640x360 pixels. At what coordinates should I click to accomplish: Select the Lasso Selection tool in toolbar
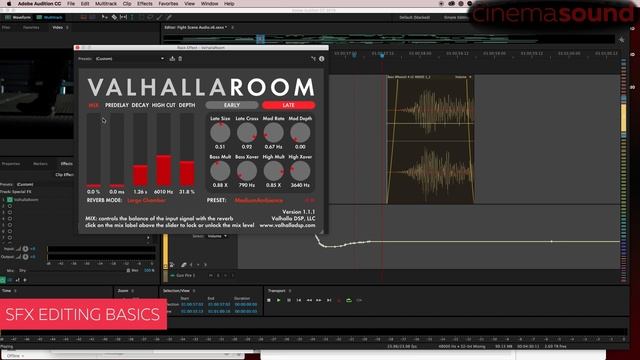[x=150, y=18]
